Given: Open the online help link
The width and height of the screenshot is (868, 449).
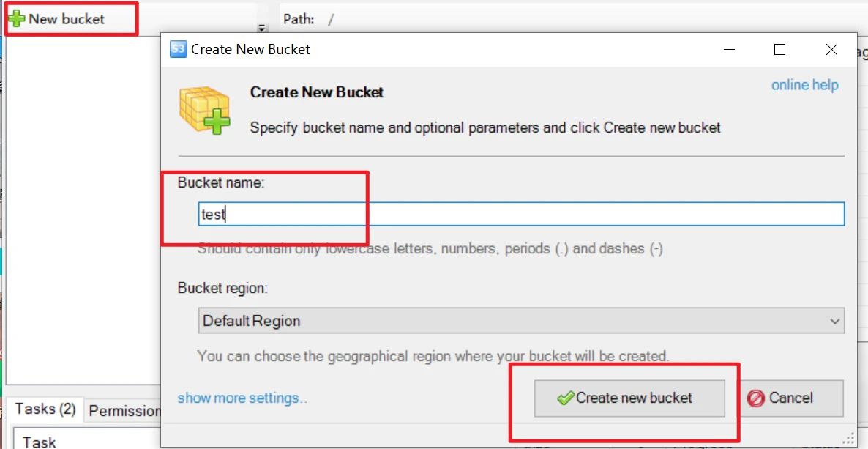Looking at the screenshot, I should (x=804, y=85).
